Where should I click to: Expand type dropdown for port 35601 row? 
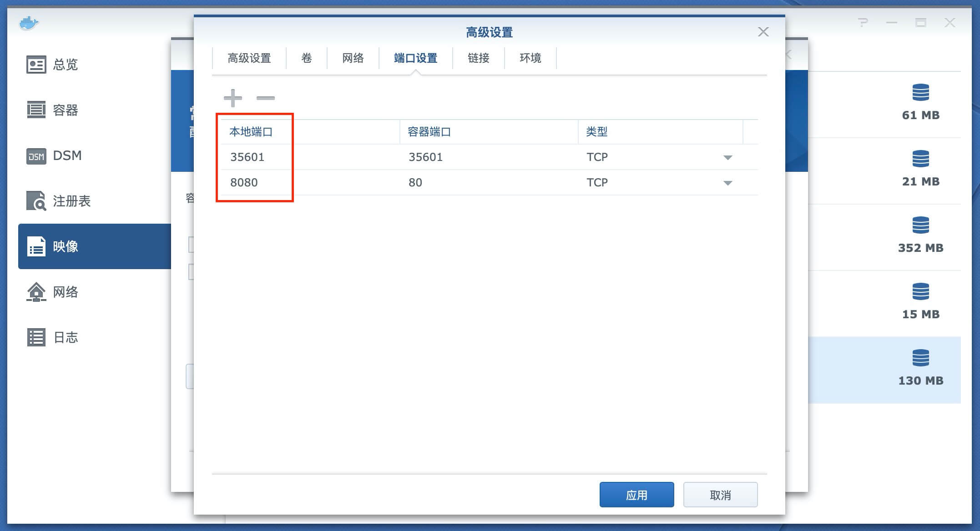[727, 157]
